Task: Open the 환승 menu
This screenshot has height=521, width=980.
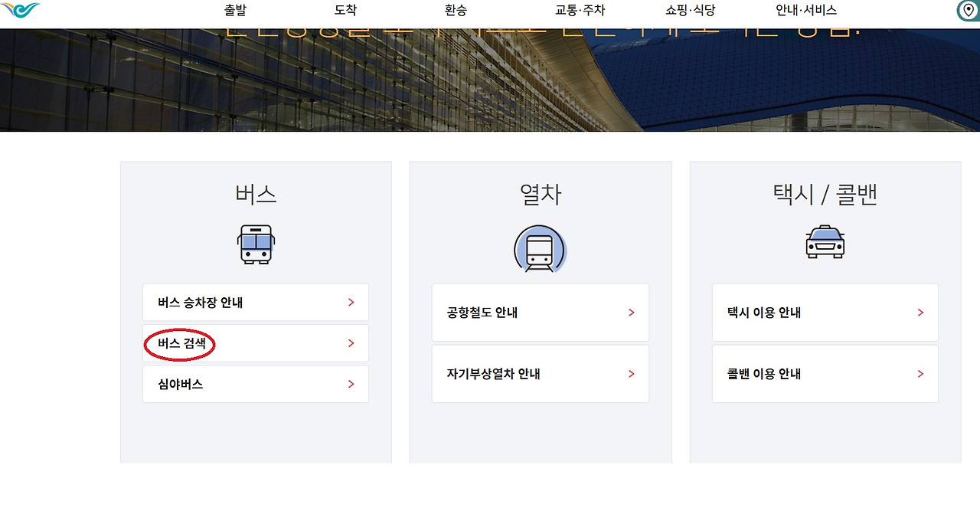Action: (456, 10)
